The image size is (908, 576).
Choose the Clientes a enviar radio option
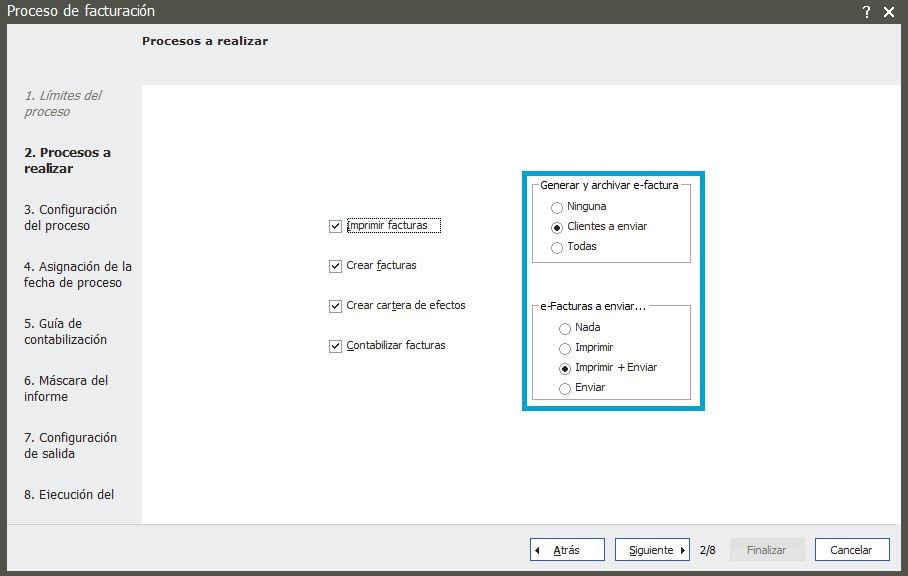[557, 227]
